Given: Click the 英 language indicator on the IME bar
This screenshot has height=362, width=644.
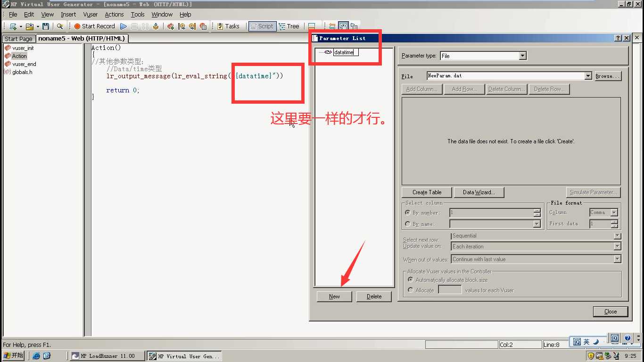Looking at the screenshot, I should tap(586, 341).
